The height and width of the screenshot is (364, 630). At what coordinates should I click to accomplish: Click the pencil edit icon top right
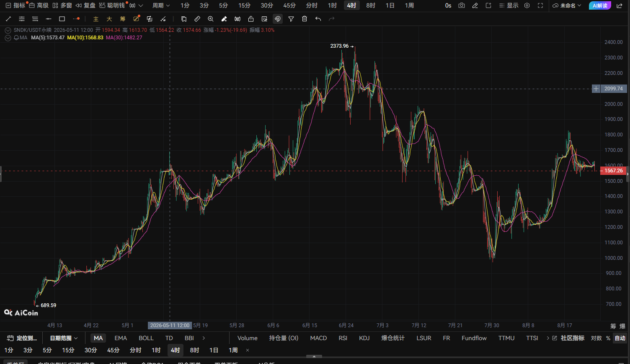tap(475, 5)
